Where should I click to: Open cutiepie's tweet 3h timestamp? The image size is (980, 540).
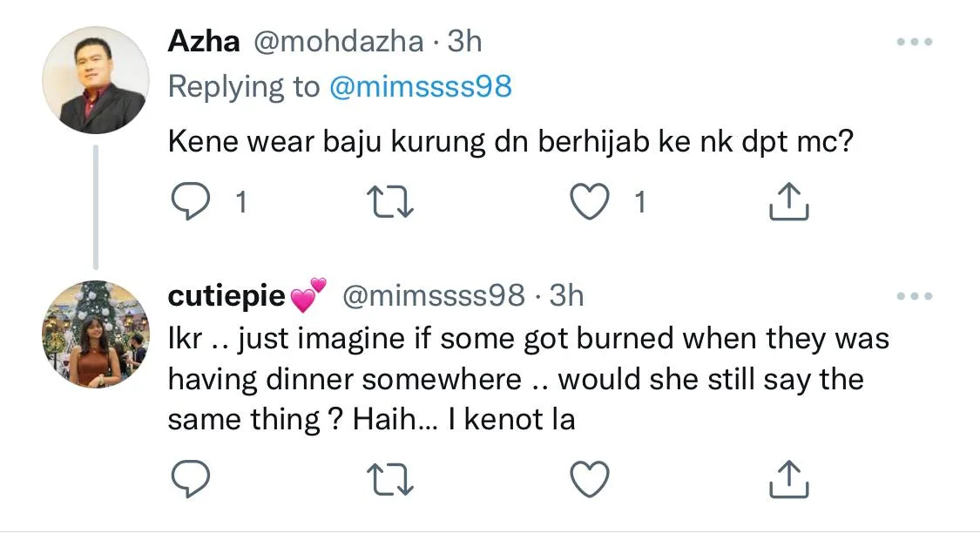point(566,296)
